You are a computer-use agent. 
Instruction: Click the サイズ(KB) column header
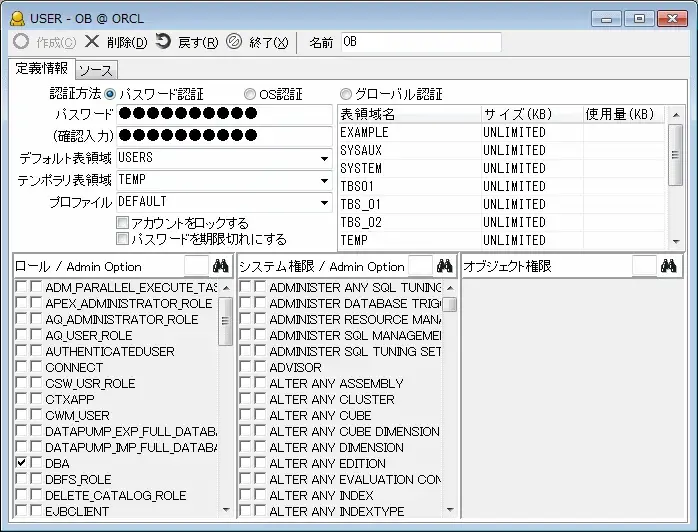530,114
